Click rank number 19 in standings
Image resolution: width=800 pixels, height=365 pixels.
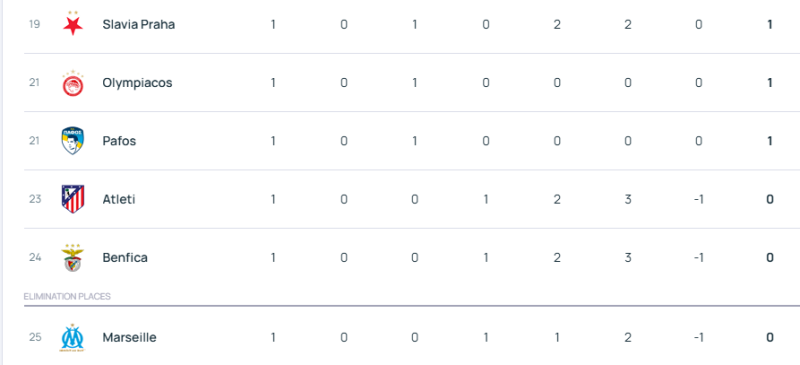click(x=34, y=24)
